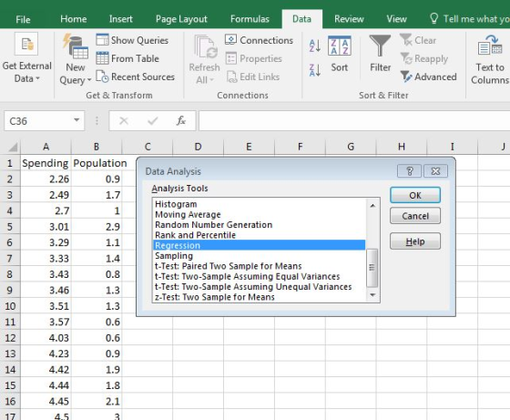The height and width of the screenshot is (420, 510).
Task: Select column B header
Action: click(97, 147)
